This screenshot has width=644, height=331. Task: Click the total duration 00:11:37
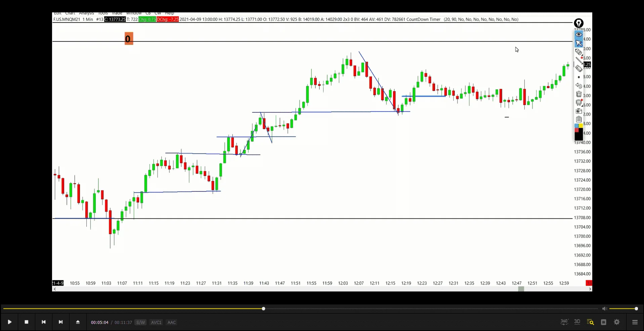(123, 322)
